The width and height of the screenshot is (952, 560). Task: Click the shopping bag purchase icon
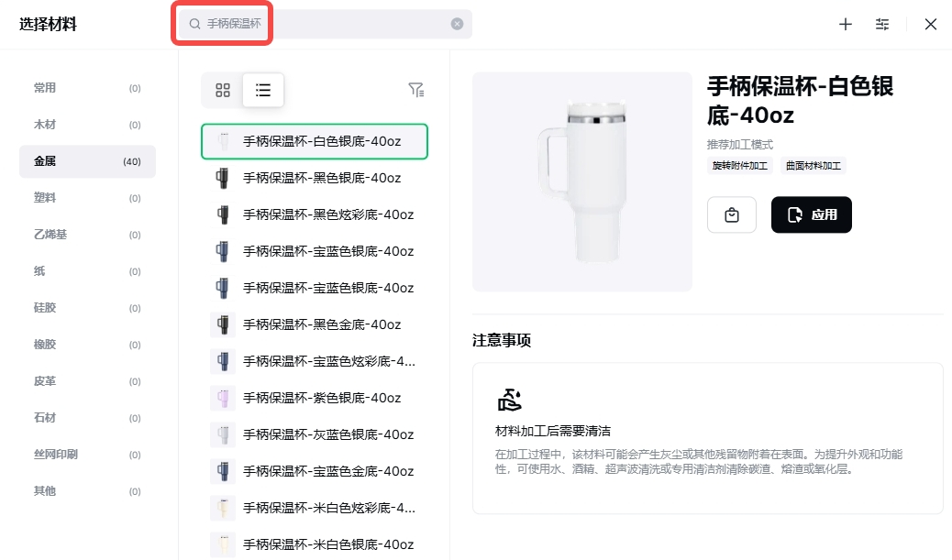[732, 215]
